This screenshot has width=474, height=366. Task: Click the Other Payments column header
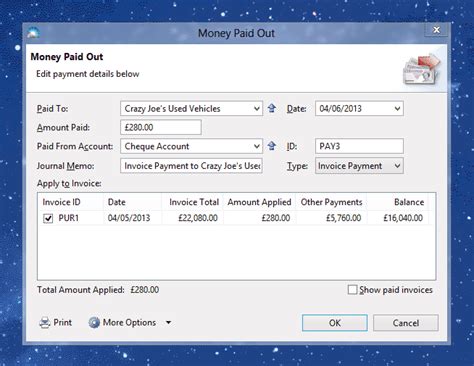[x=331, y=202]
